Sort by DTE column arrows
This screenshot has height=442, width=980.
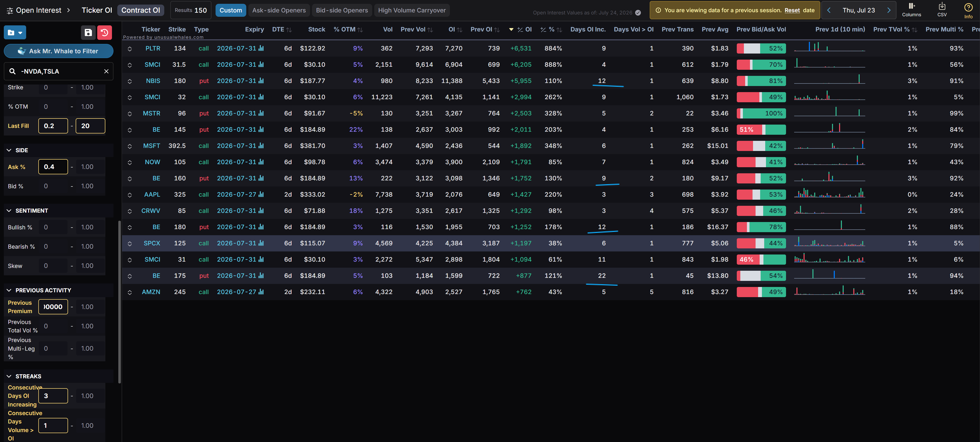point(289,30)
